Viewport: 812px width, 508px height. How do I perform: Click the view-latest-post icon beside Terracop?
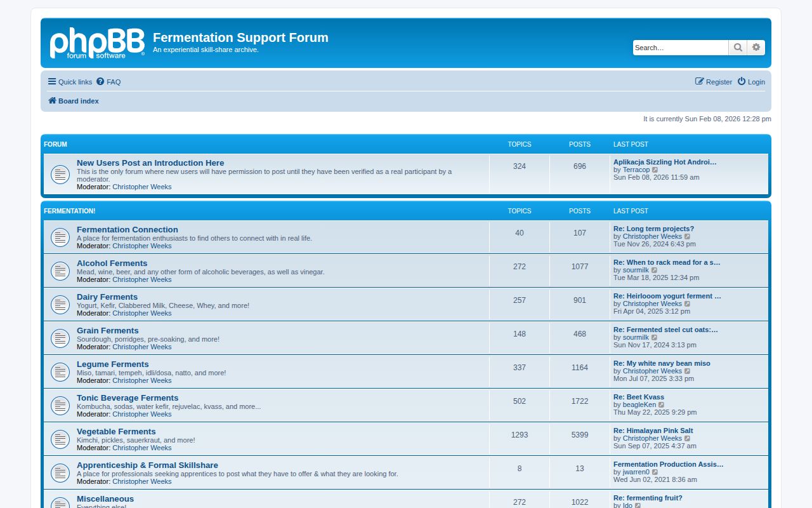[x=655, y=170]
